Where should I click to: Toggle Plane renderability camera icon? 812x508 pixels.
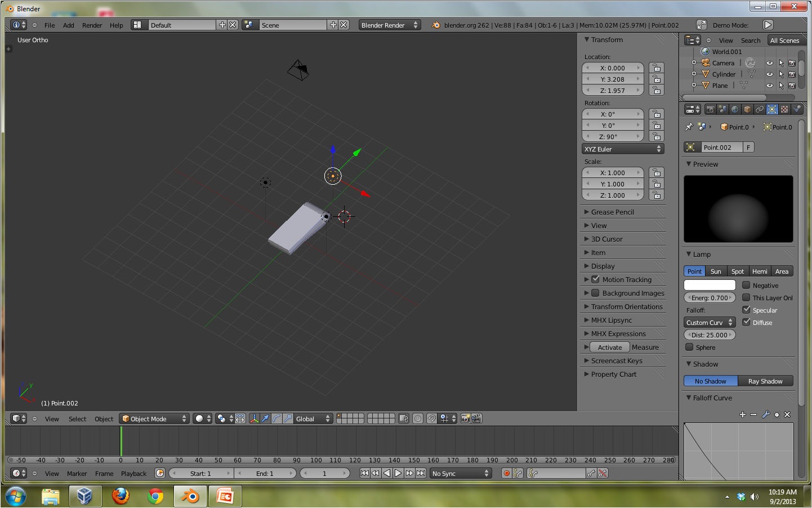[792, 86]
